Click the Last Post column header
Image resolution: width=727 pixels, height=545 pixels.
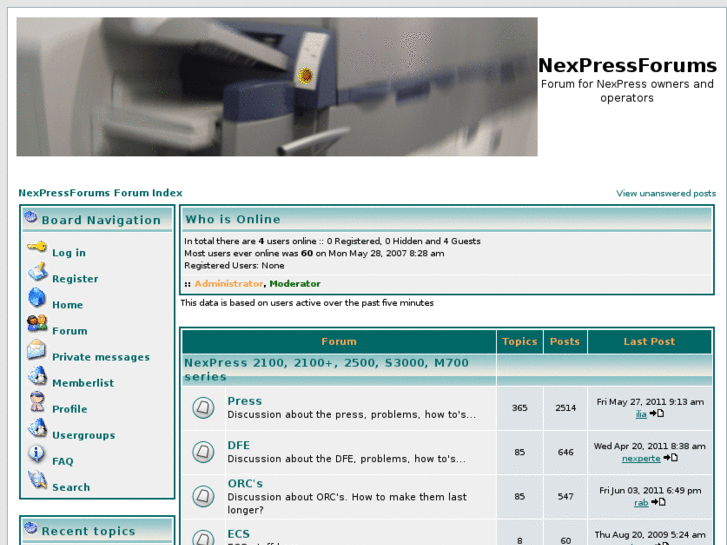[649, 341]
